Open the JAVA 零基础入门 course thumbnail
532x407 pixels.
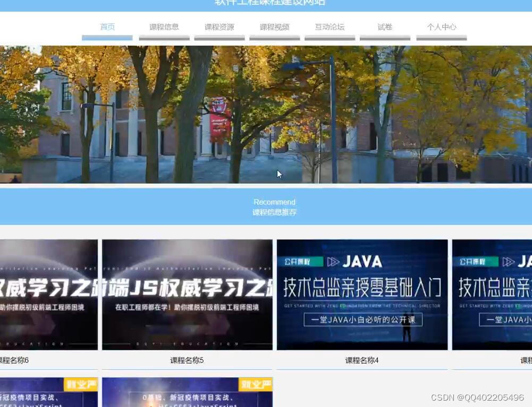point(362,294)
